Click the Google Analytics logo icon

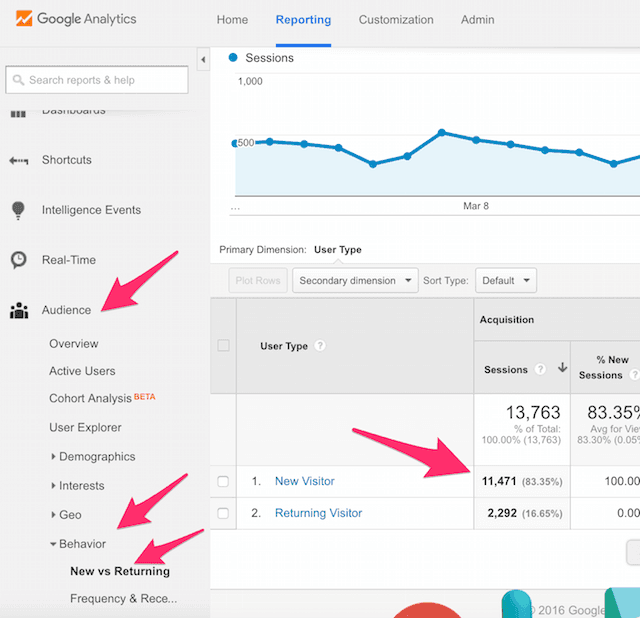coord(20,19)
